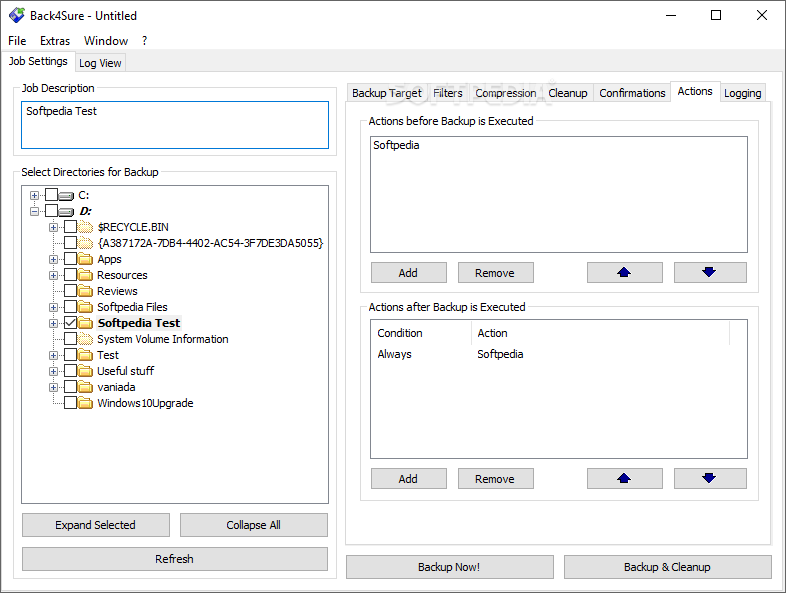This screenshot has height=593, width=786.
Task: Check the $RECYCLE.BIN folder checkbox
Action: [x=71, y=227]
